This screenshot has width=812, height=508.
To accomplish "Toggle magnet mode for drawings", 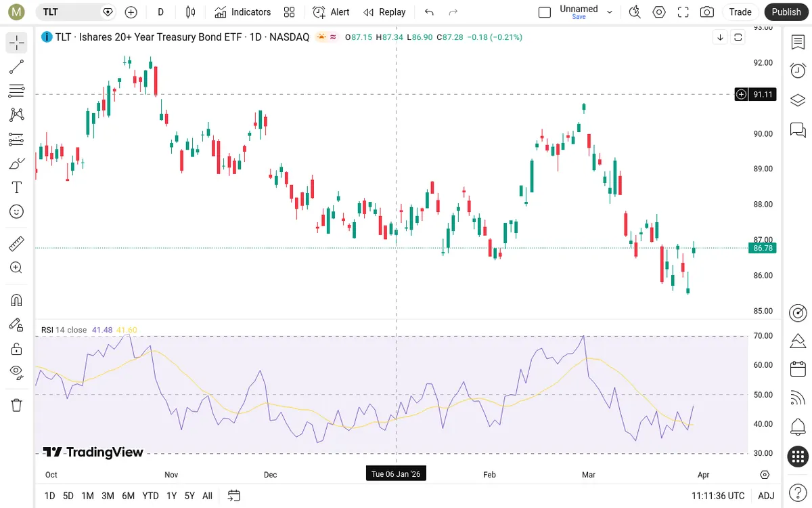I will pyautogui.click(x=17, y=300).
